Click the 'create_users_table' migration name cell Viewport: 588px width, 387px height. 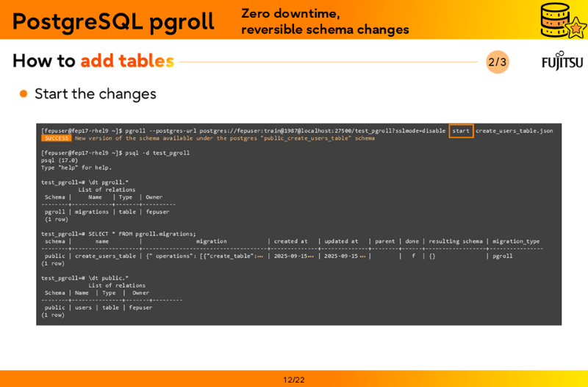tap(105, 256)
